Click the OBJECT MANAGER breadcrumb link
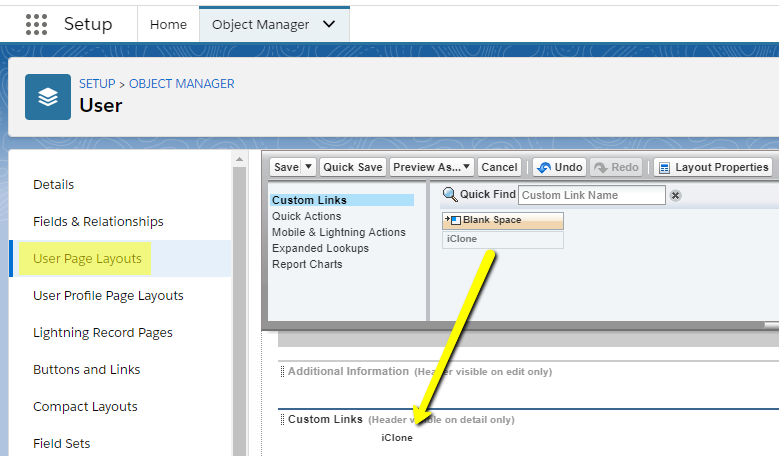This screenshot has width=779, height=456. (181, 83)
